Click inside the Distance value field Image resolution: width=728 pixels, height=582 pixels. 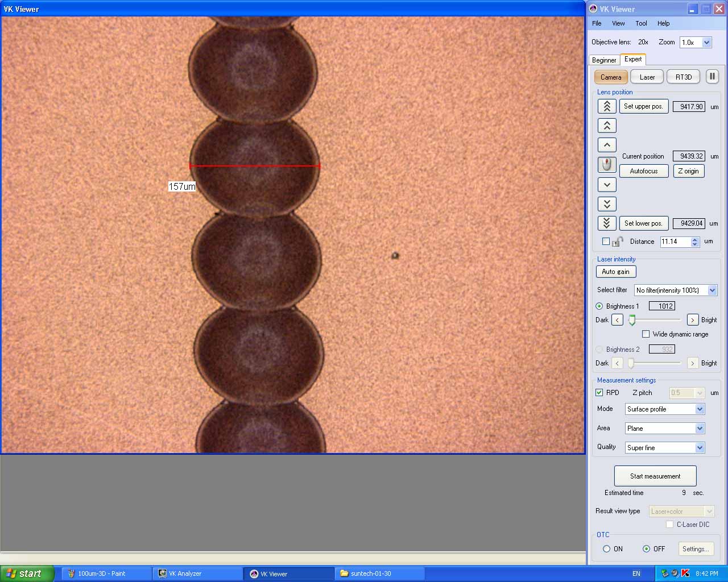[x=674, y=242]
